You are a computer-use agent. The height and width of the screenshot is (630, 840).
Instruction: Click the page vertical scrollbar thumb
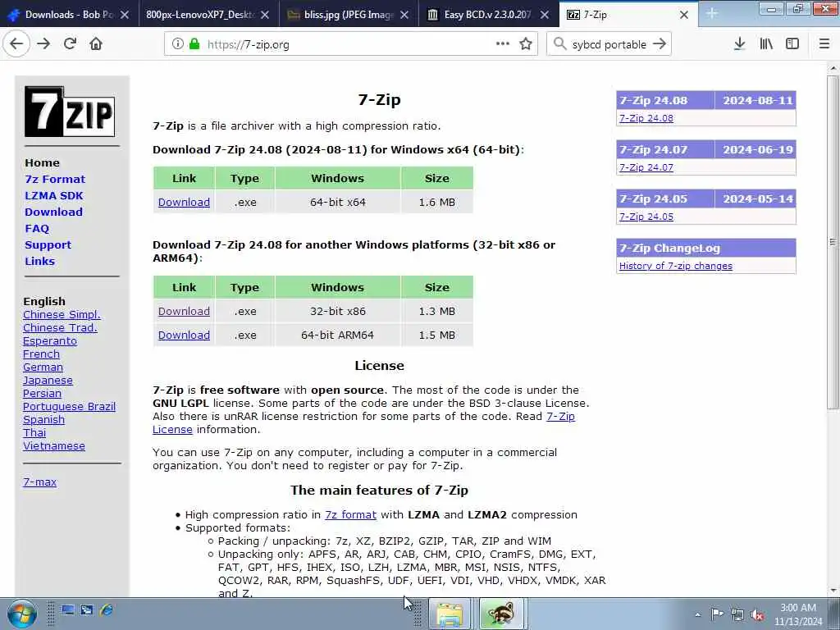click(x=833, y=242)
